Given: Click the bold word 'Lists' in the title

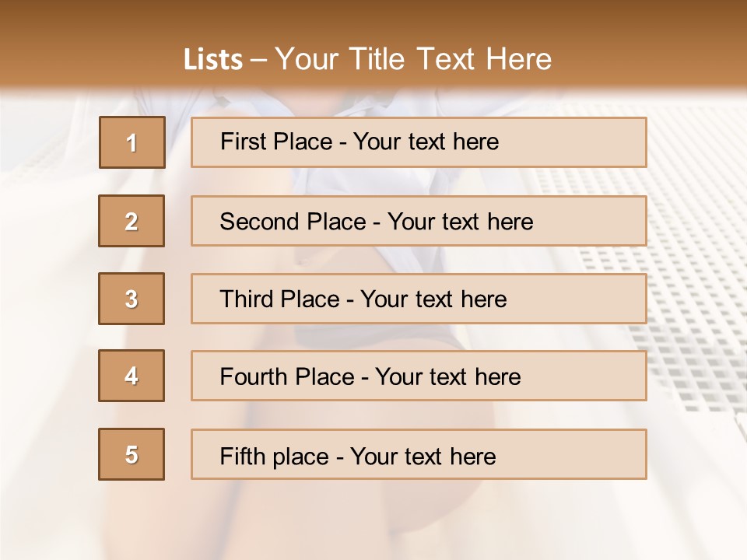Looking at the screenshot, I should [x=213, y=60].
